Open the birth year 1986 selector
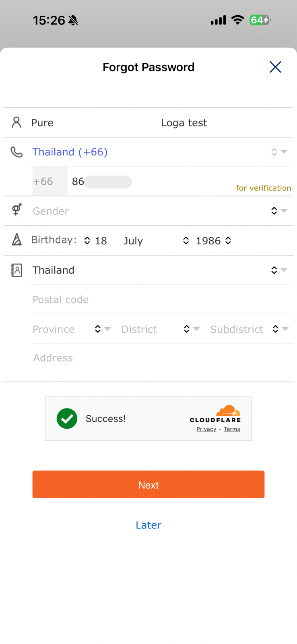297x644 pixels. pos(213,241)
